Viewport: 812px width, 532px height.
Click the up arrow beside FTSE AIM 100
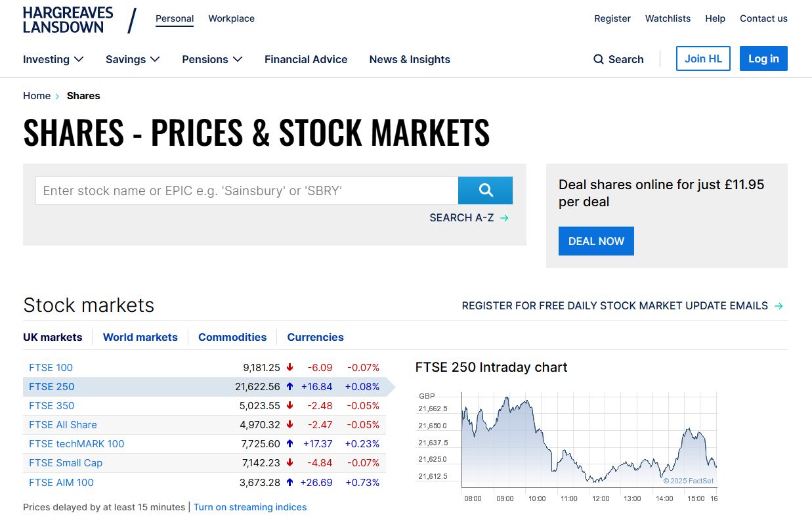(289, 482)
